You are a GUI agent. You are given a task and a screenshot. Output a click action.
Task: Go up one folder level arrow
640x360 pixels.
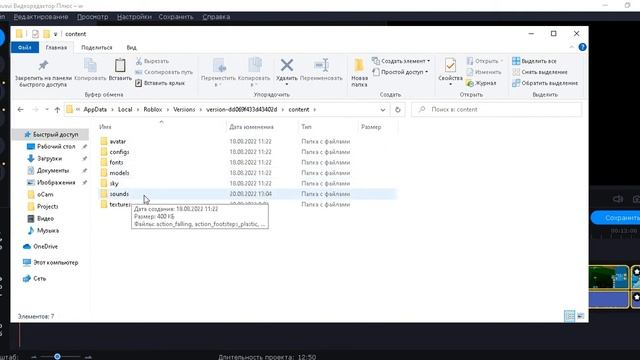pos(57,109)
